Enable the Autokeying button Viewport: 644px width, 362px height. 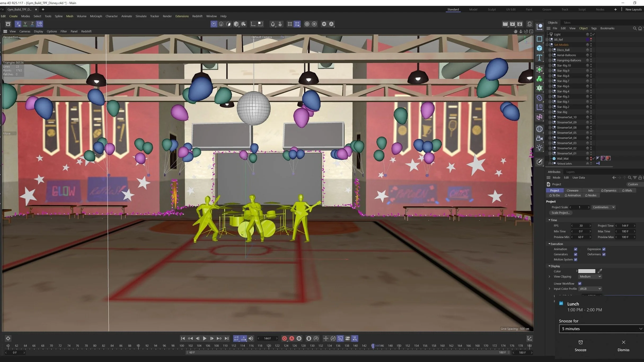click(292, 338)
